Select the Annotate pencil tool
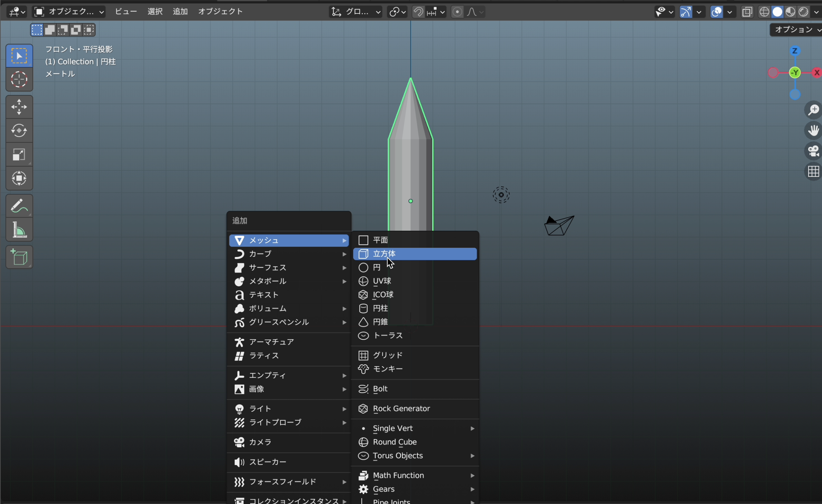This screenshot has width=822, height=504. pyautogui.click(x=19, y=206)
